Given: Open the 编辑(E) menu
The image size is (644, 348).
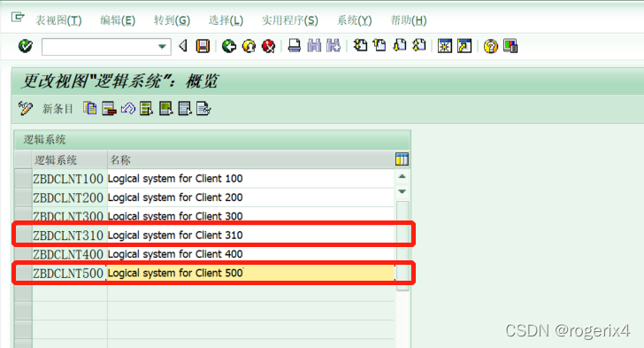Looking at the screenshot, I should tap(118, 20).
